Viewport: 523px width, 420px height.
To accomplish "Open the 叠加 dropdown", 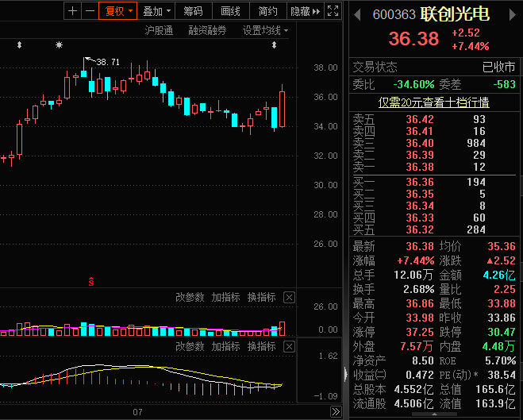I will (x=156, y=11).
